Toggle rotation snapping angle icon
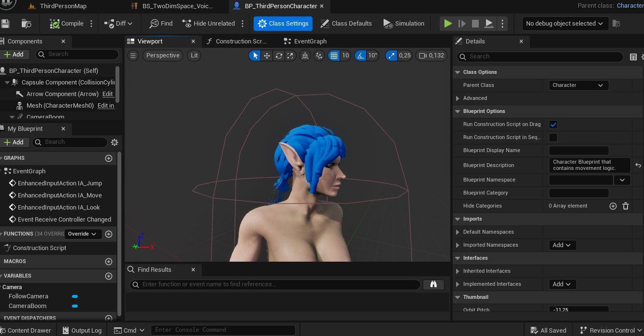 click(360, 56)
